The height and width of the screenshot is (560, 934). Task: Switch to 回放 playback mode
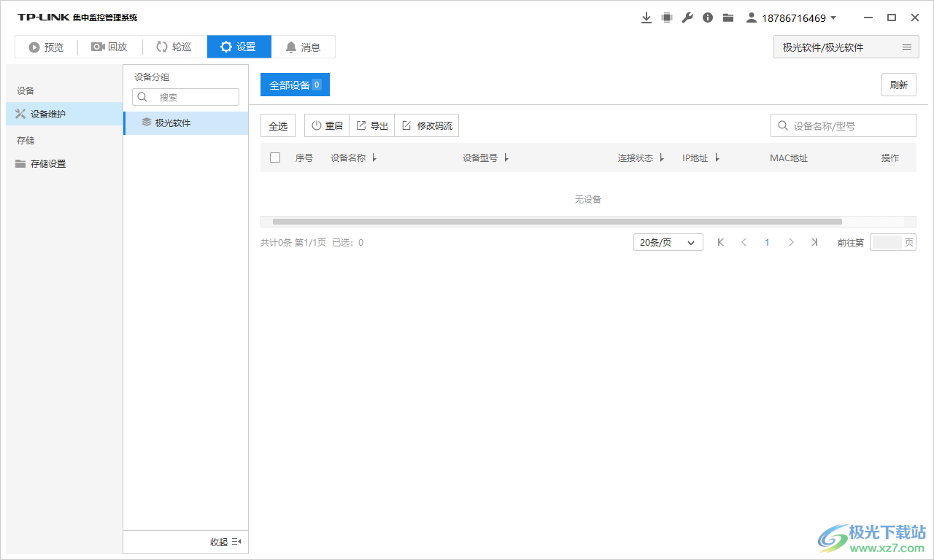pos(109,47)
